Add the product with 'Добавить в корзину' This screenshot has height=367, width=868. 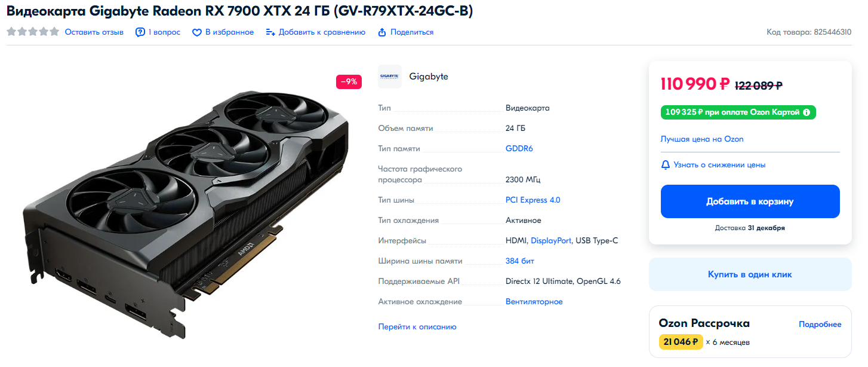click(x=750, y=201)
